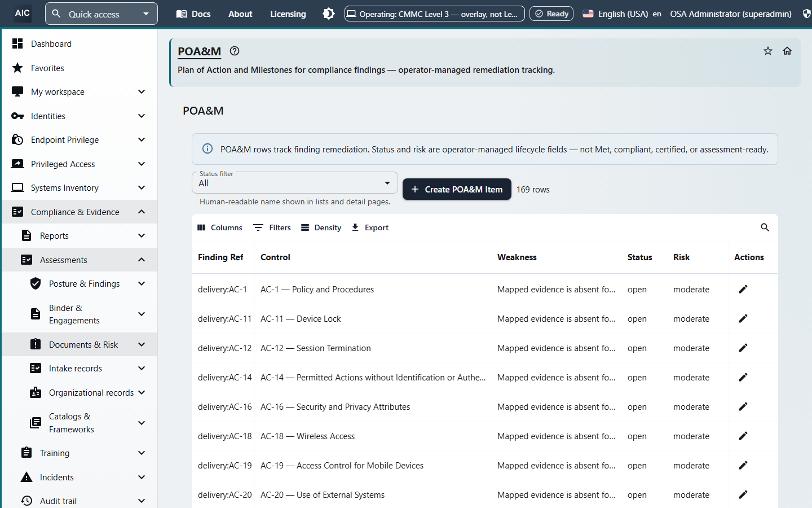
Task: Open the Licensing page
Action: 288,14
